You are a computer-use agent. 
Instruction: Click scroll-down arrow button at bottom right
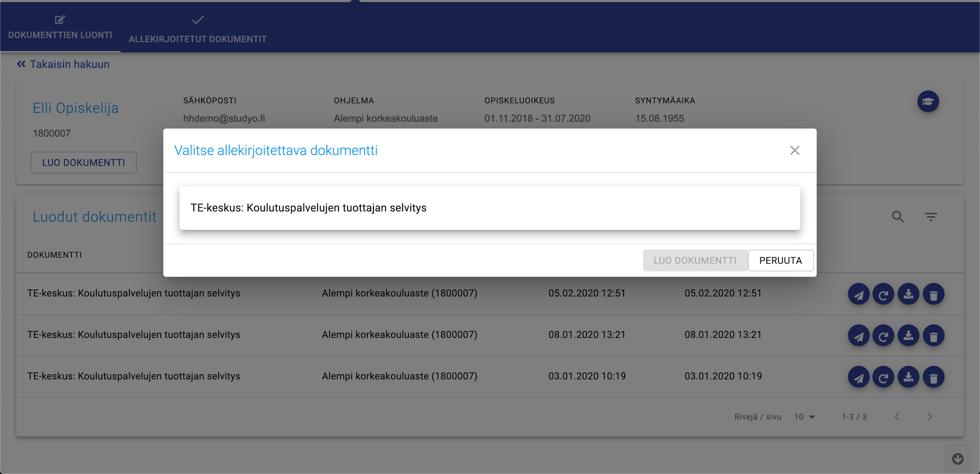click(957, 459)
